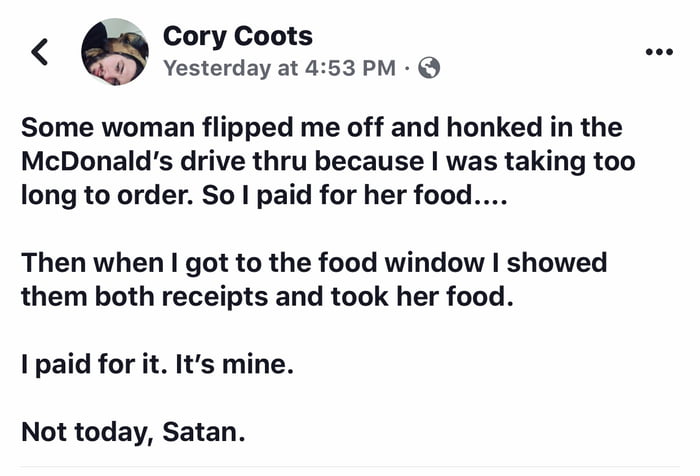700x476 pixels.
Task: Click the globe public audience icon
Action: pyautogui.click(x=429, y=68)
